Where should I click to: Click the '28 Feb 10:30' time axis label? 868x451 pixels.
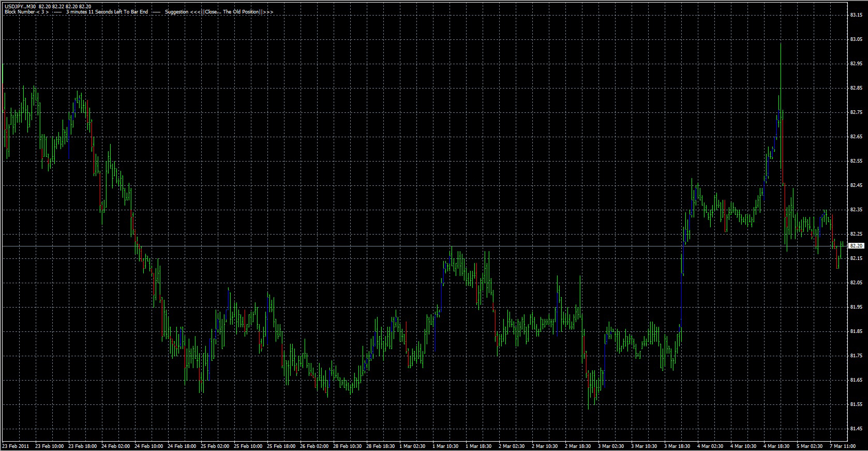(347, 446)
